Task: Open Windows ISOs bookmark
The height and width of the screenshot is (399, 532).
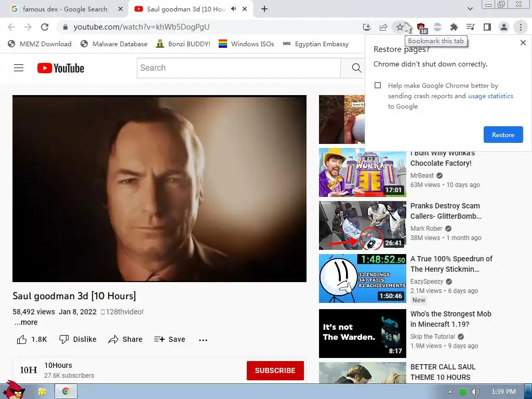Action: [246, 44]
